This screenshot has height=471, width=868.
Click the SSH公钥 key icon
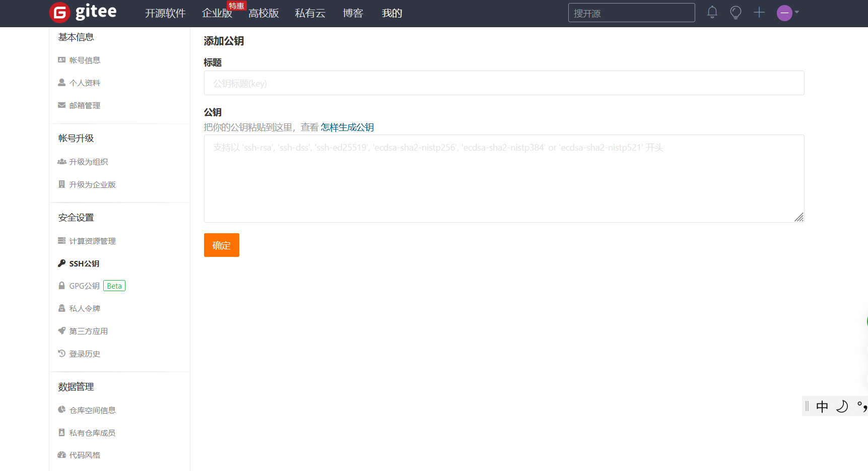click(x=62, y=263)
